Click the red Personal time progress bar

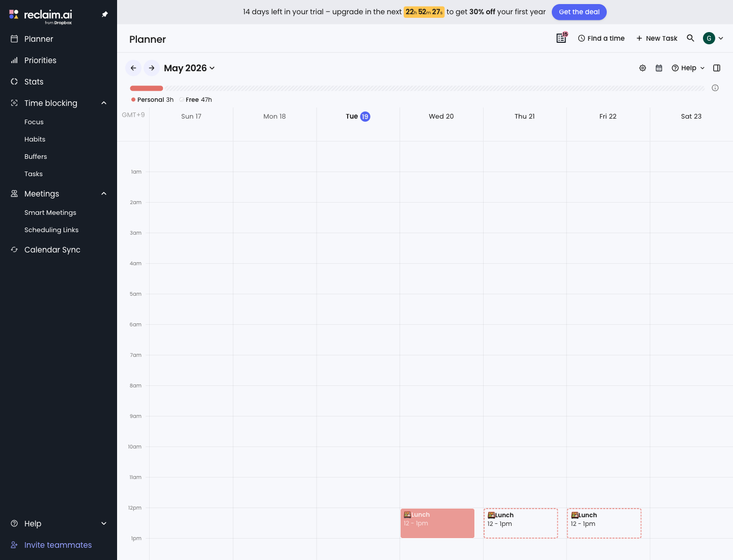(147, 88)
